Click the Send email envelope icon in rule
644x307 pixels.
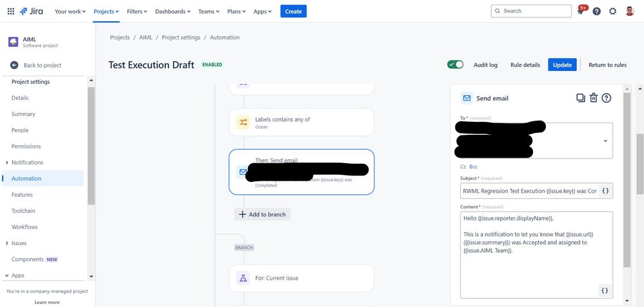point(243,172)
